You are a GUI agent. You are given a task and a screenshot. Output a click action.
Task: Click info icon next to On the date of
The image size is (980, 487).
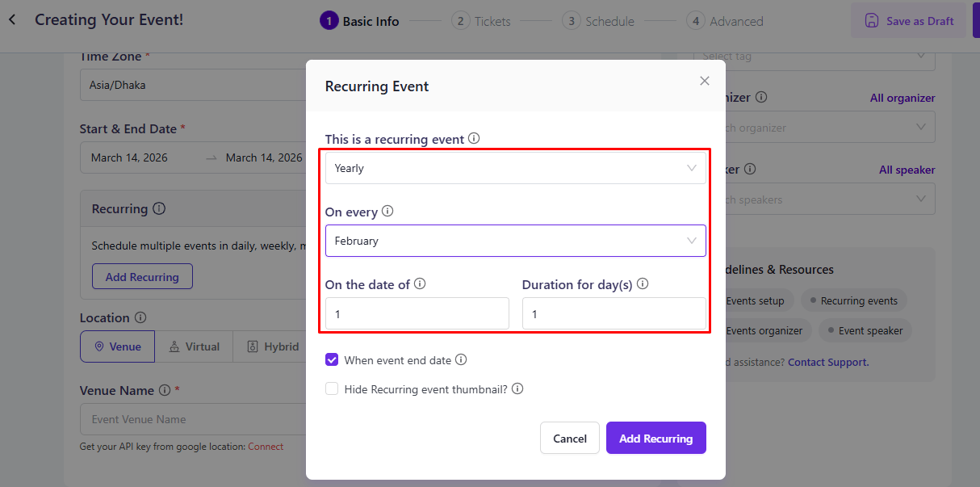[x=420, y=283]
